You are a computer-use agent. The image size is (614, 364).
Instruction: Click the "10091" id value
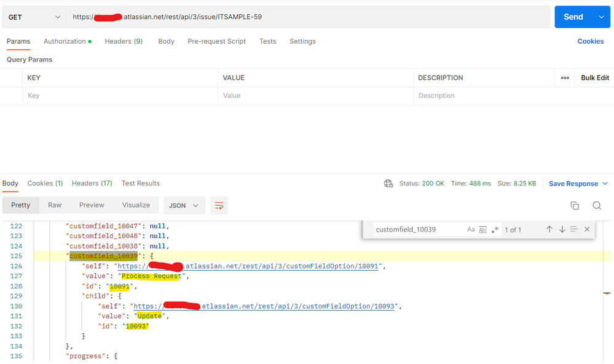119,286
